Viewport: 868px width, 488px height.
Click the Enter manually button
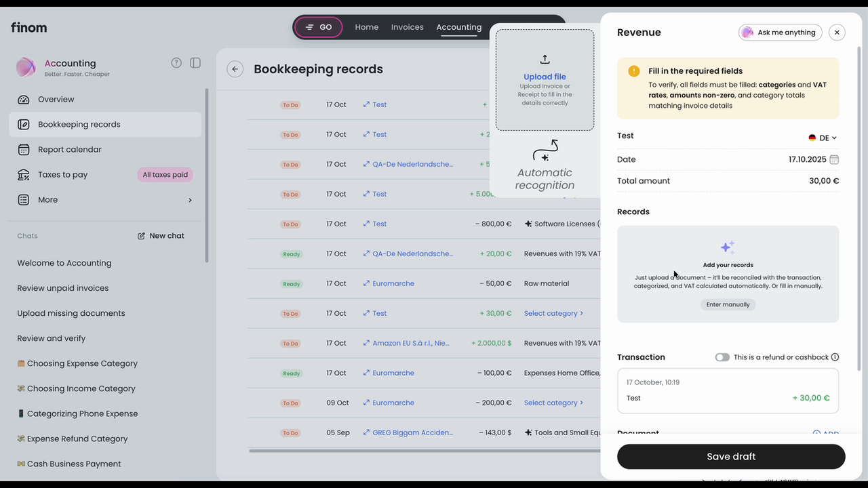[728, 305]
